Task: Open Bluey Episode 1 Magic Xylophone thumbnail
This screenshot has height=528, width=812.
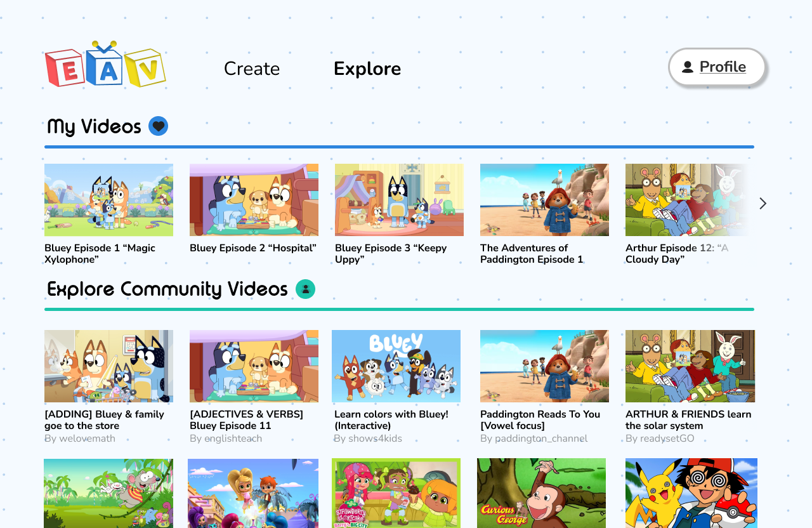Action: 108,200
